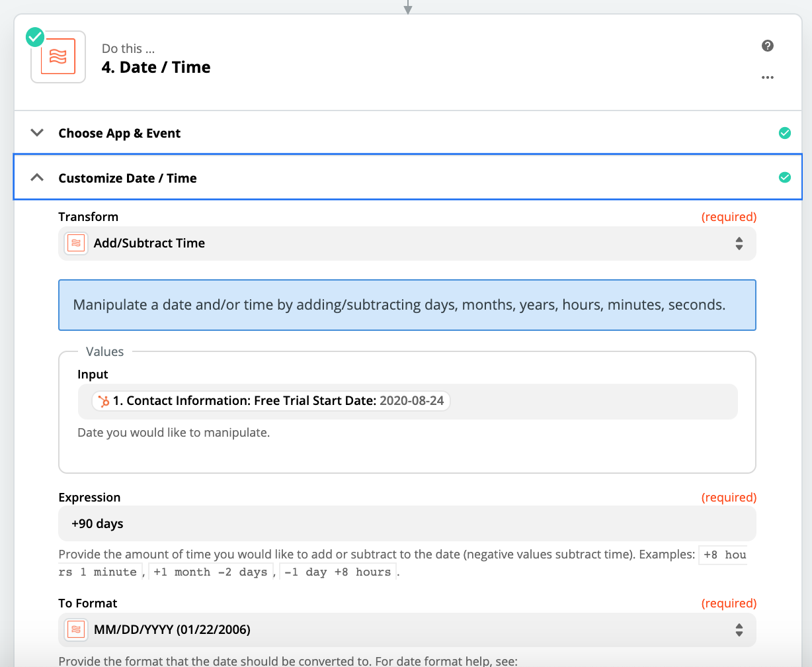This screenshot has width=812, height=667.
Task: Click the Formatter icon in To Format field
Action: pos(76,629)
